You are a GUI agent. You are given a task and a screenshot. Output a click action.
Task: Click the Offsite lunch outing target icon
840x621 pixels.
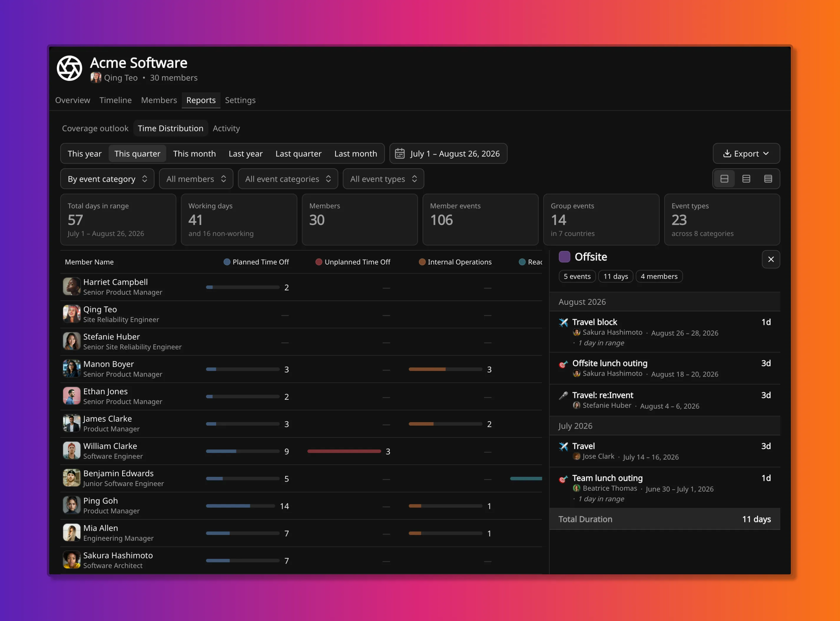click(563, 364)
